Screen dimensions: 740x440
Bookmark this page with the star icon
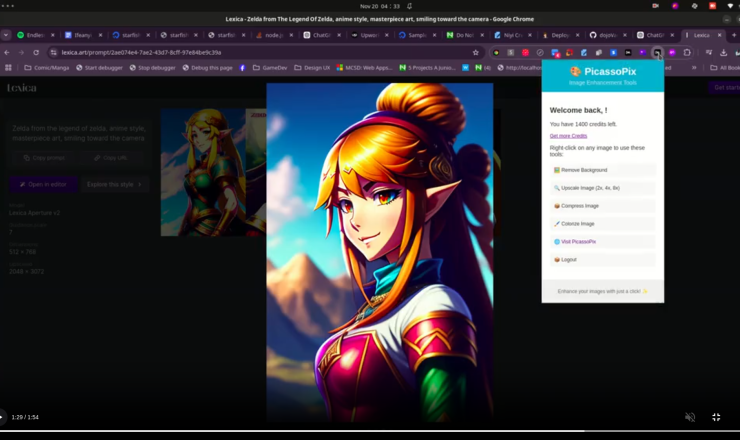pyautogui.click(x=476, y=52)
